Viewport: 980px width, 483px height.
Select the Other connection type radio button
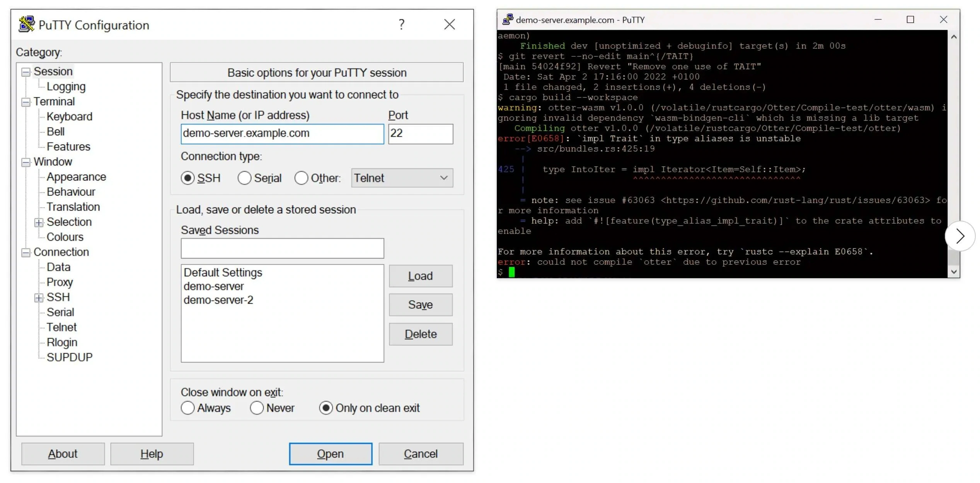[x=301, y=178]
